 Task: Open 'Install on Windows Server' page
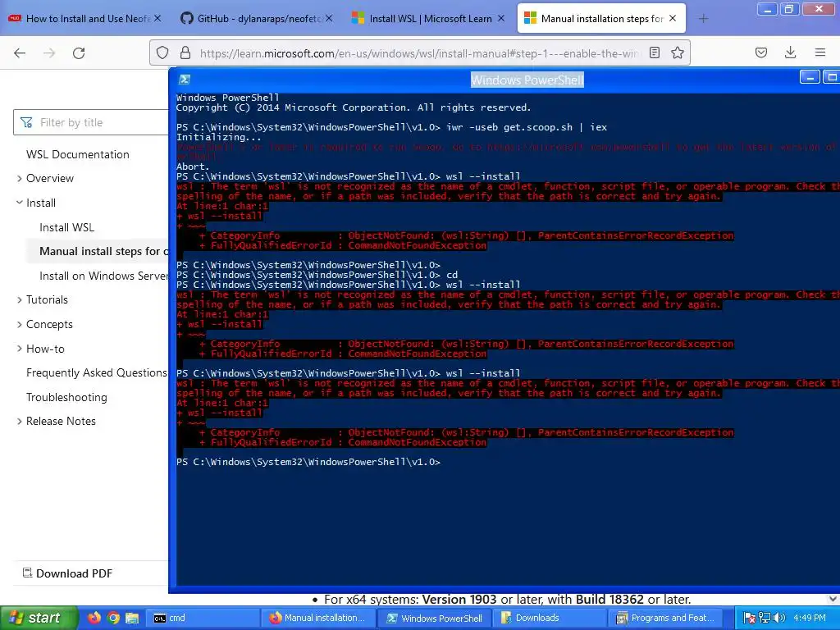pos(103,276)
